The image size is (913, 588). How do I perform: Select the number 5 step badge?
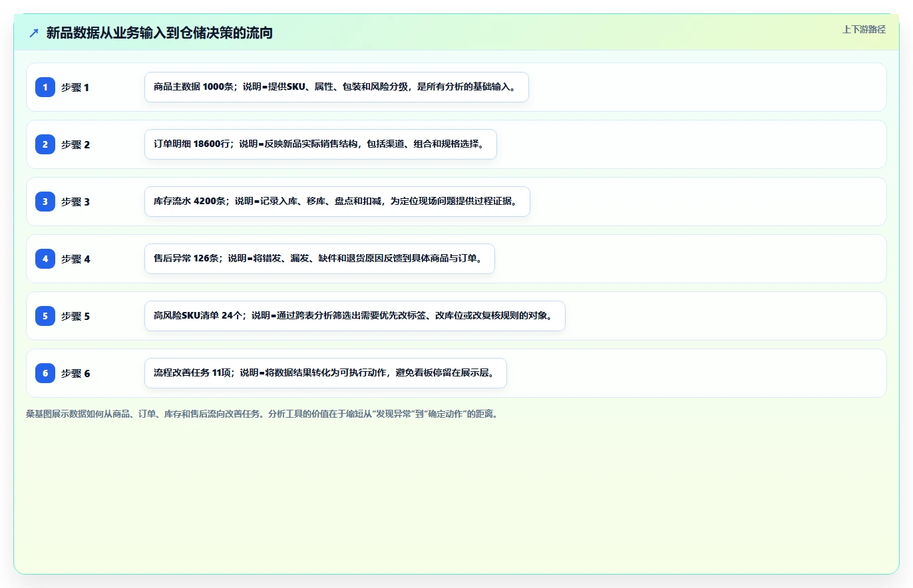(45, 316)
